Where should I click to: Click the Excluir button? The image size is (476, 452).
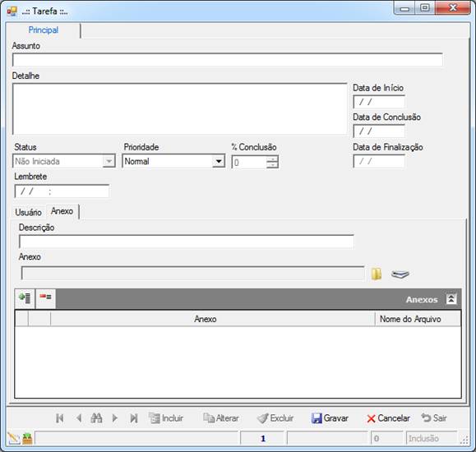point(275,418)
